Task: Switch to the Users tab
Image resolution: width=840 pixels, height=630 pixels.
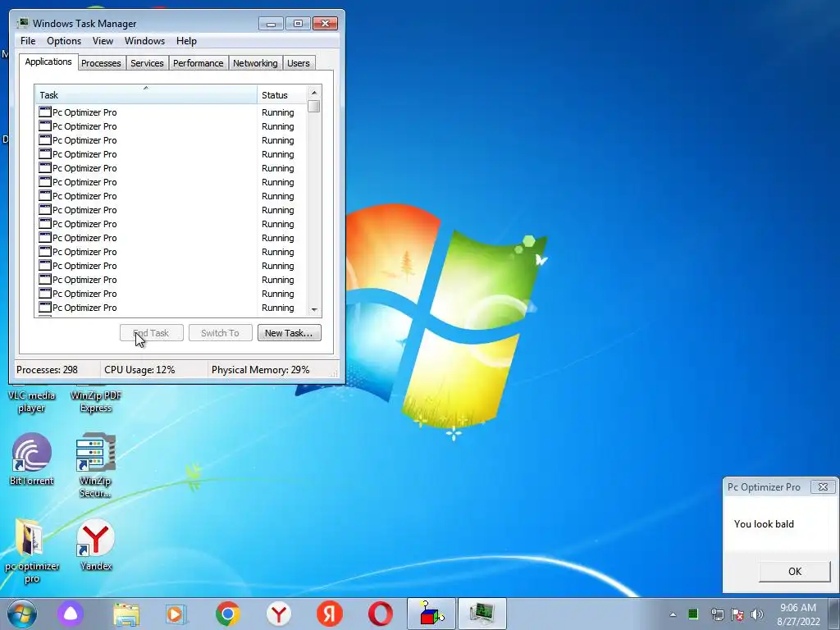Action: (299, 63)
